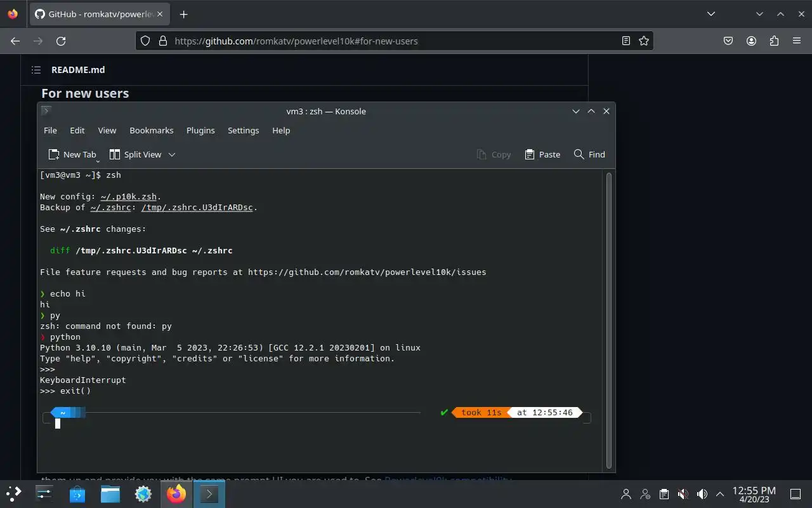The width and height of the screenshot is (812, 508).
Task: Open the globe browser icon in taskbar
Action: tap(143, 493)
